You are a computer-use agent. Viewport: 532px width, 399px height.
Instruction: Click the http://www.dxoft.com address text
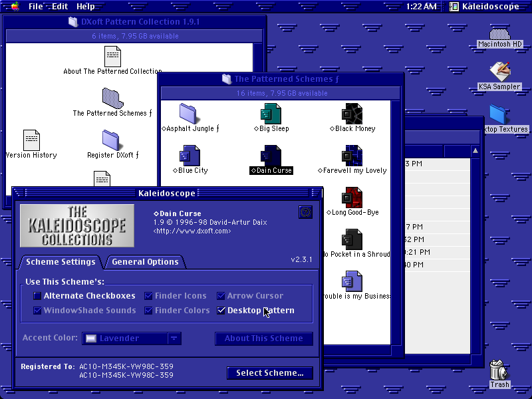coord(192,231)
